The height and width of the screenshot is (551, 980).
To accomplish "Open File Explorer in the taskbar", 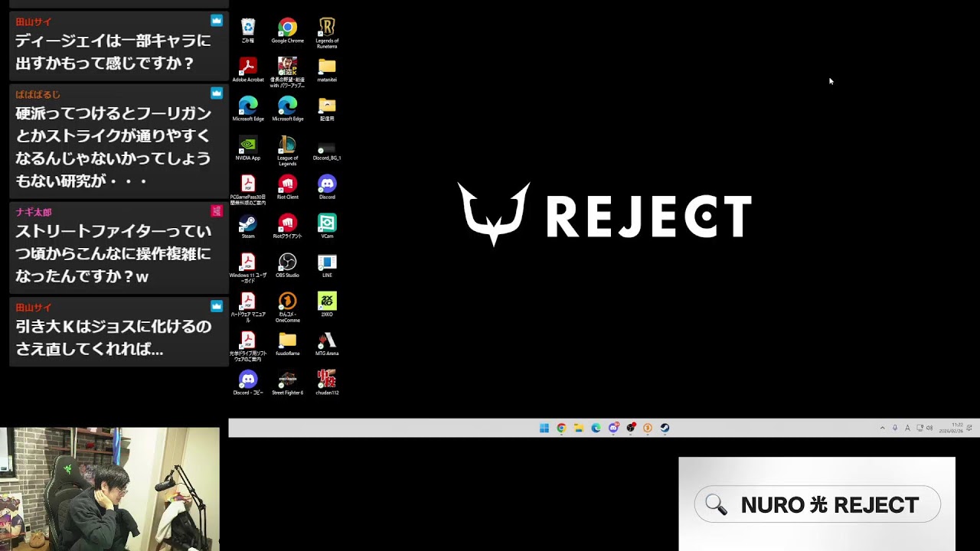I will pos(579,428).
